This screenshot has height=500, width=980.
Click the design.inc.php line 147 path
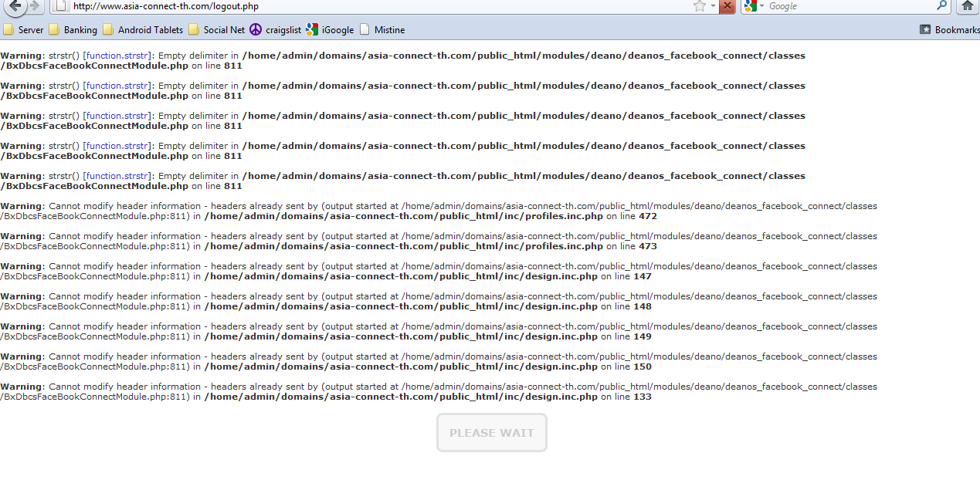click(x=401, y=276)
